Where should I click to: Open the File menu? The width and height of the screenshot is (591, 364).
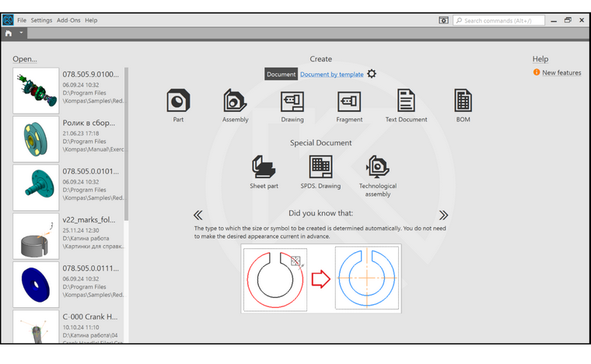click(21, 20)
